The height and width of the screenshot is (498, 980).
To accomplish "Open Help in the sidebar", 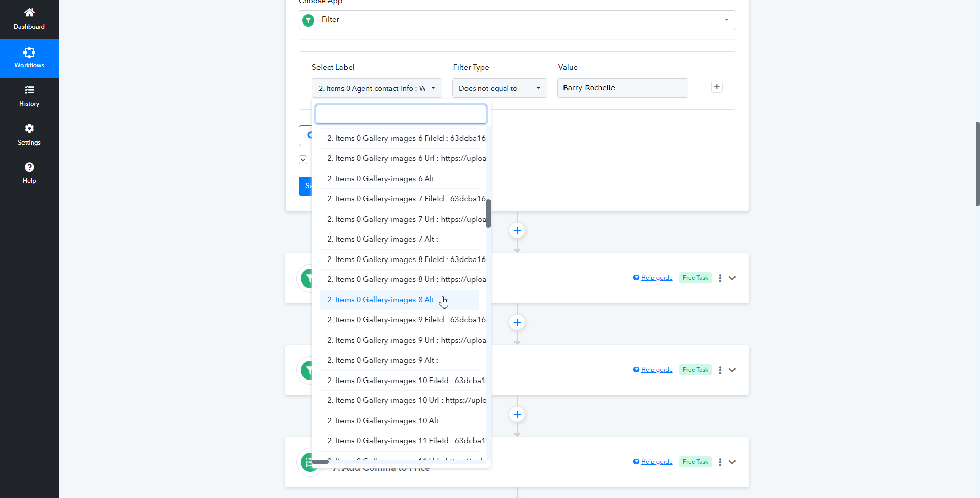I will 29,174.
